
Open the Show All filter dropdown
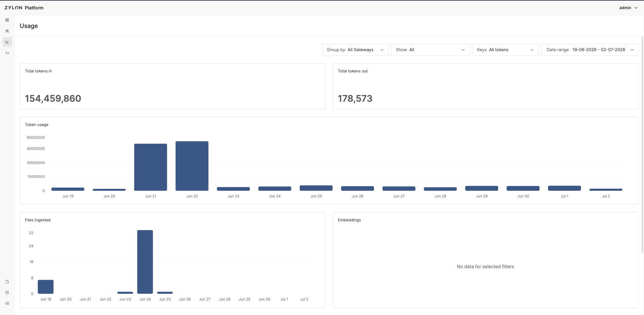[430, 50]
